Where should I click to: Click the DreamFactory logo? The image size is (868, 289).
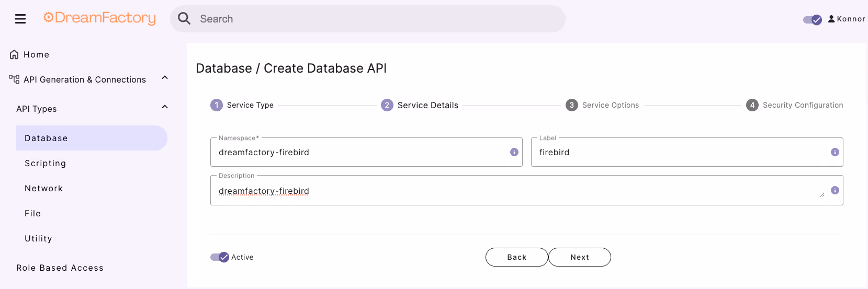click(x=99, y=18)
